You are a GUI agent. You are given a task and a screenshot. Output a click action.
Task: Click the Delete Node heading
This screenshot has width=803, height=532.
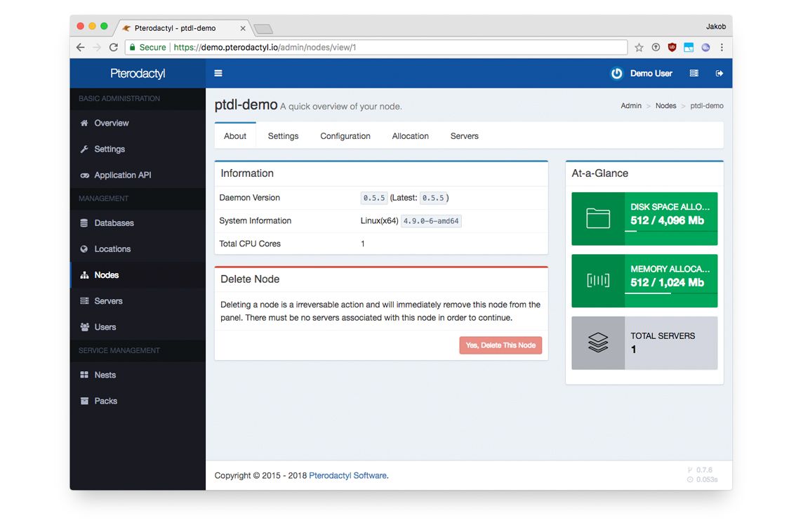click(x=250, y=279)
